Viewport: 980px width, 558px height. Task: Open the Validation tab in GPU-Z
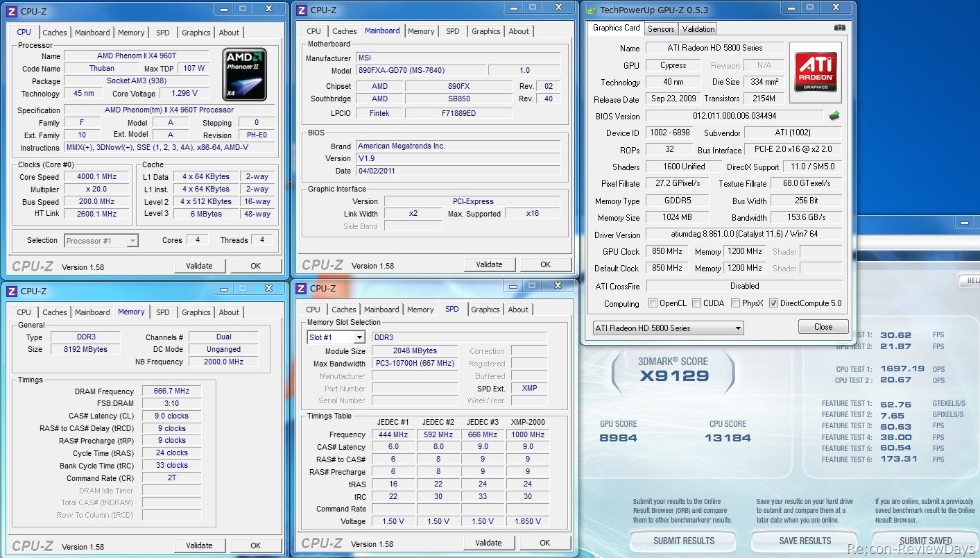(x=698, y=29)
